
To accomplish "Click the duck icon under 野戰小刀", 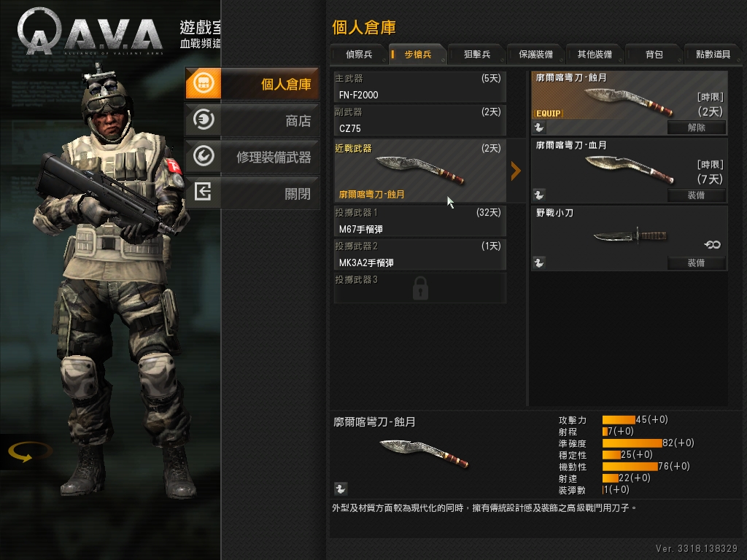I will pos(539,262).
